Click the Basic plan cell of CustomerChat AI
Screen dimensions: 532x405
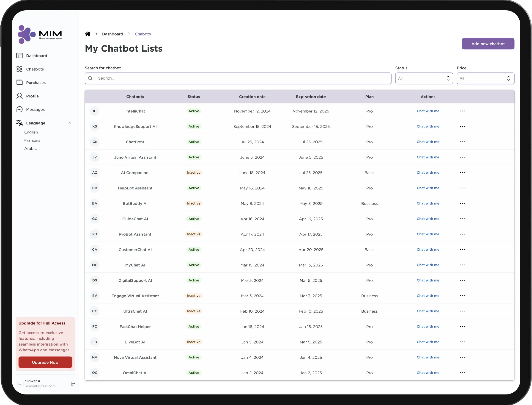(369, 250)
